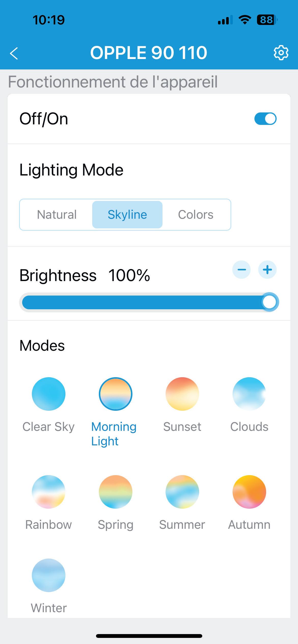Switch to Natural lighting mode
This screenshot has width=298, height=644.
[x=57, y=215]
